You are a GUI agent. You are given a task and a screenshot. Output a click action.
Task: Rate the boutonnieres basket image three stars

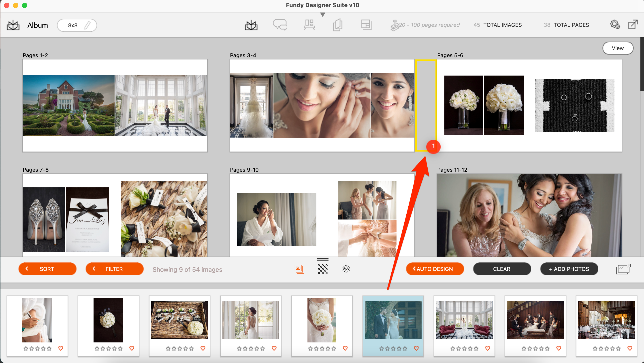tap(179, 348)
